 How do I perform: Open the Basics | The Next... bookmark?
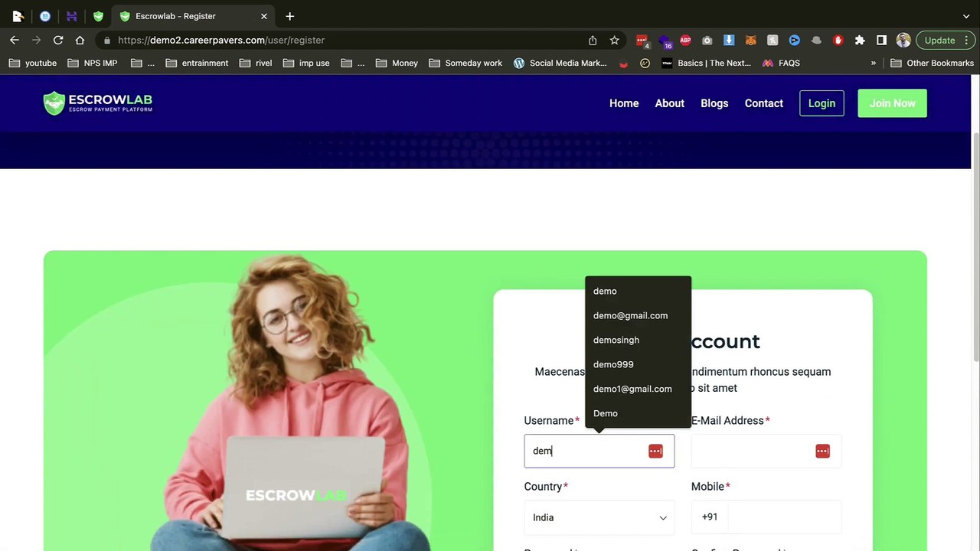pyautogui.click(x=706, y=63)
